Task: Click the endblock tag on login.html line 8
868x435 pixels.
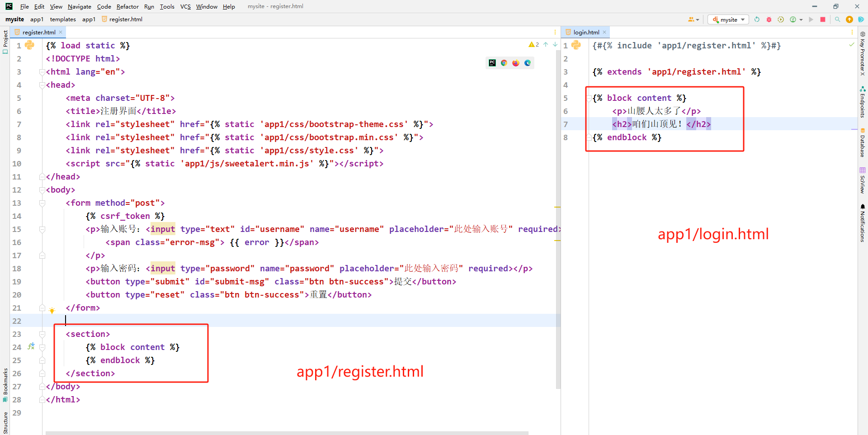Action: [x=627, y=137]
